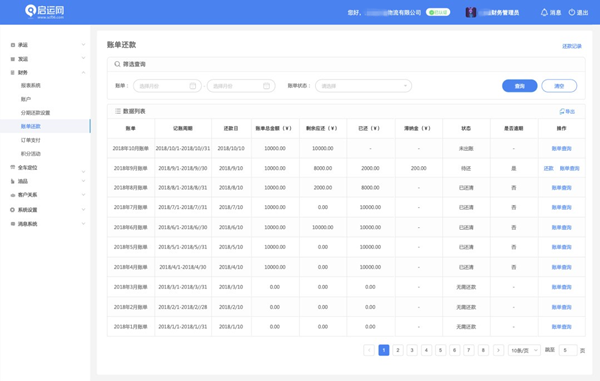The width and height of the screenshot is (600, 381).
Task: Expand the 承运 menu chevron
Action: tap(83, 44)
